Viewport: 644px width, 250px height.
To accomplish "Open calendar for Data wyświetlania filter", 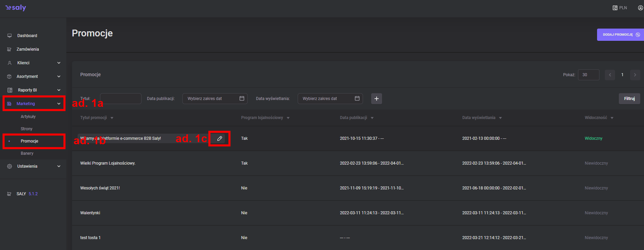I will [357, 99].
